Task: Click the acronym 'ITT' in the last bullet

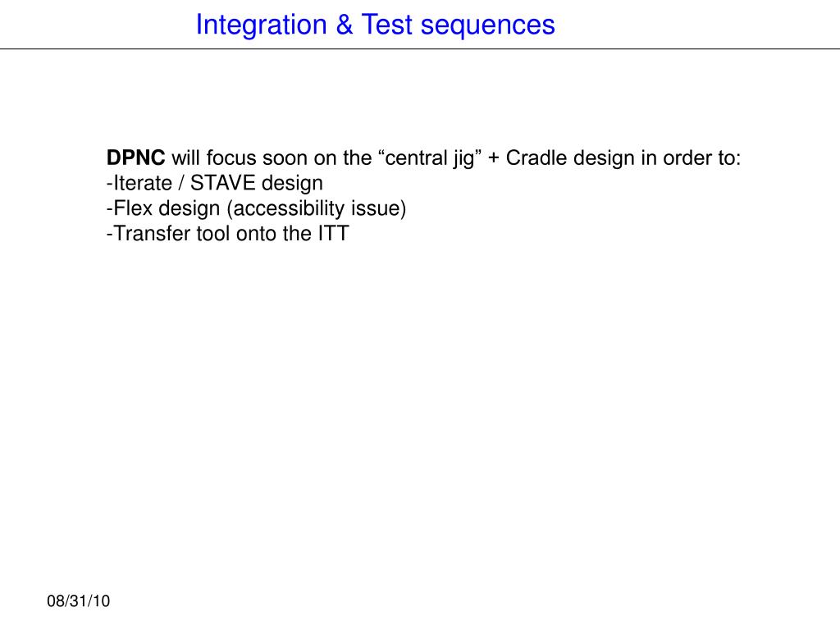Action: (x=333, y=234)
